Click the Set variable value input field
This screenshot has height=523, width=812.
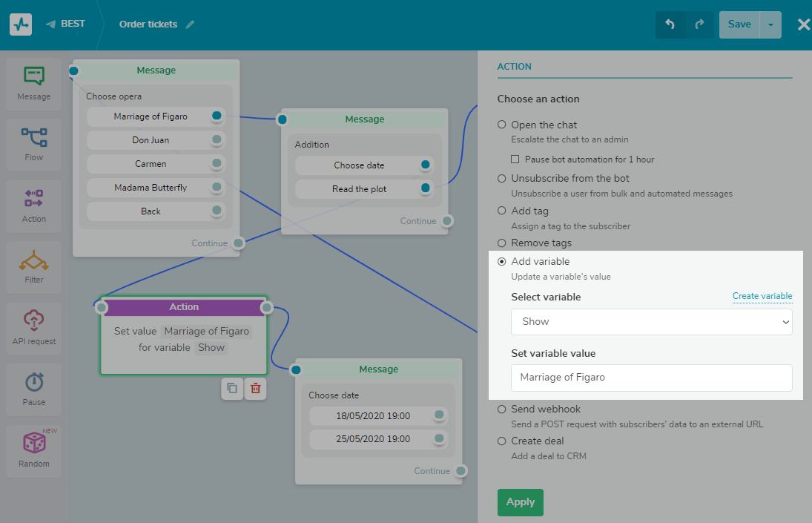tap(651, 378)
